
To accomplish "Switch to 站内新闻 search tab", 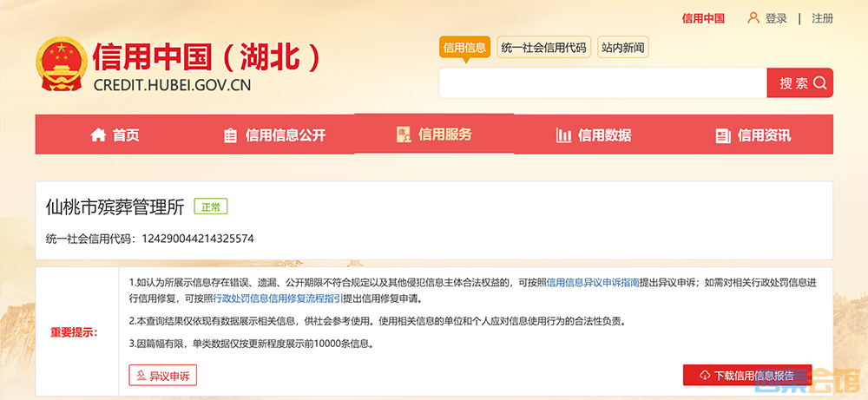I will coord(623,48).
